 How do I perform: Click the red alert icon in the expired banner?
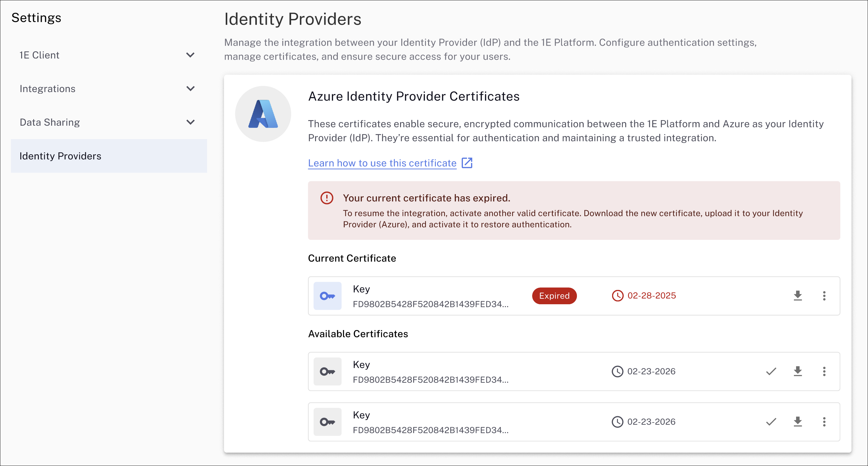(327, 198)
